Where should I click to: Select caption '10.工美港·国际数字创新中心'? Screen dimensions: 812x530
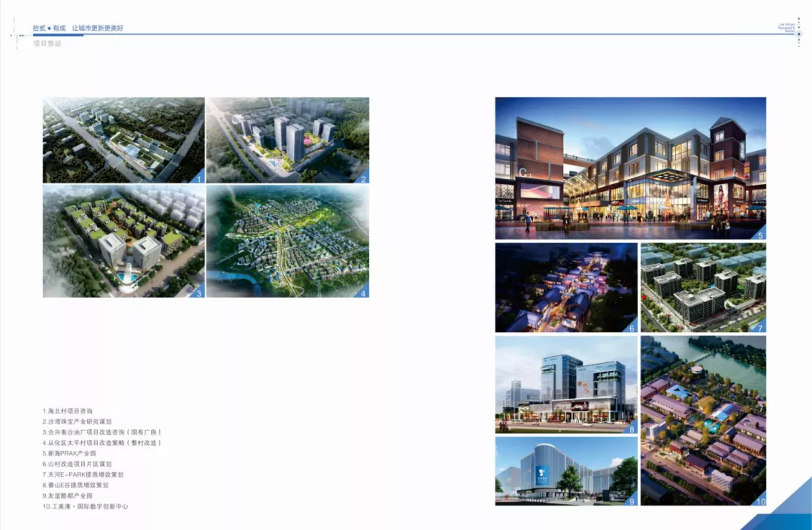click(86, 506)
